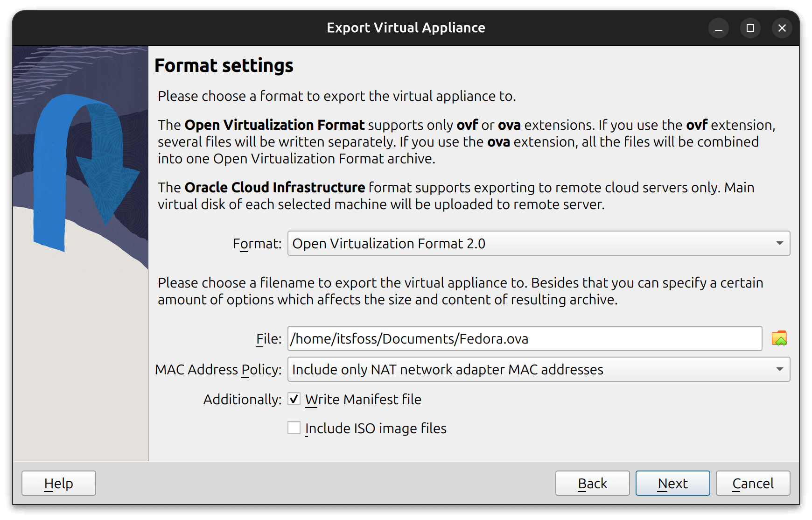Viewport: 812px width, 520px height.
Task: Click the Help button
Action: [58, 483]
